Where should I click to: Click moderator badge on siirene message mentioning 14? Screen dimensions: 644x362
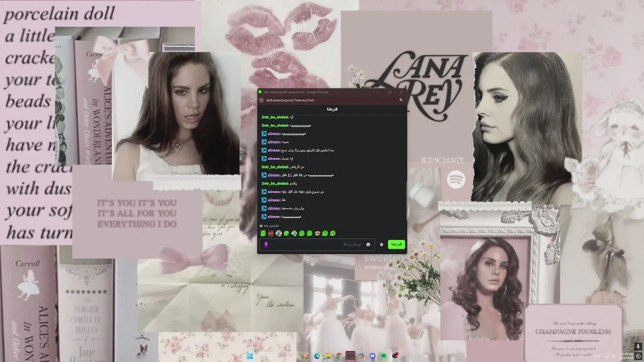pyautogui.click(x=264, y=175)
